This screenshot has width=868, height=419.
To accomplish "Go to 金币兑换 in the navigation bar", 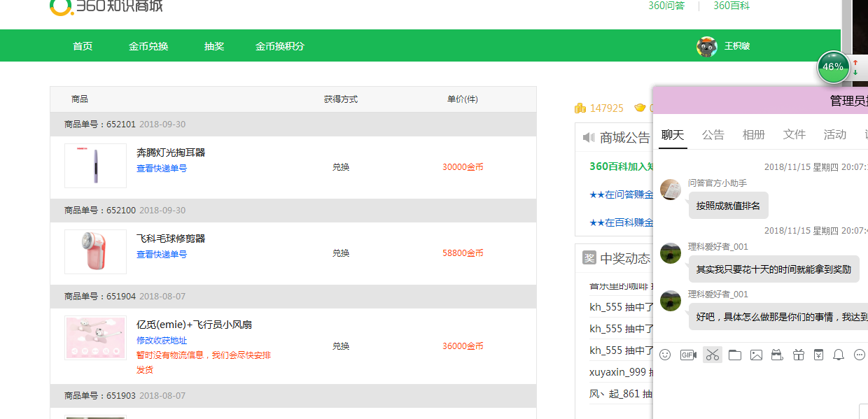I will pyautogui.click(x=148, y=46).
